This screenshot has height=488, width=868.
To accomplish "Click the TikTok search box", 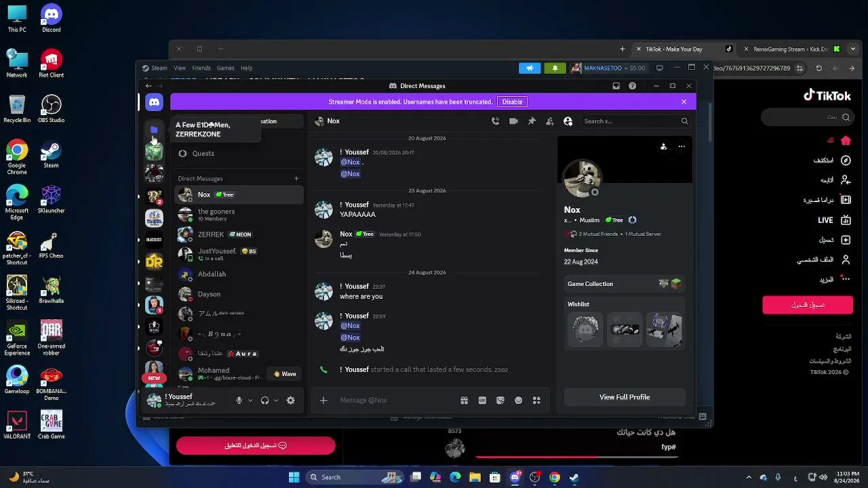I will [807, 117].
